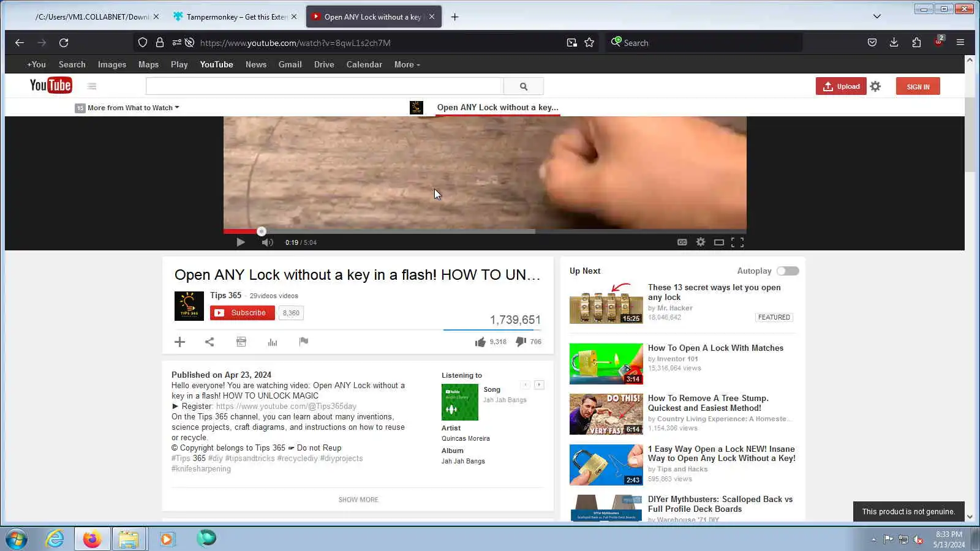Viewport: 980px width, 551px height.
Task: Click the tray volume icon
Action: (x=918, y=539)
